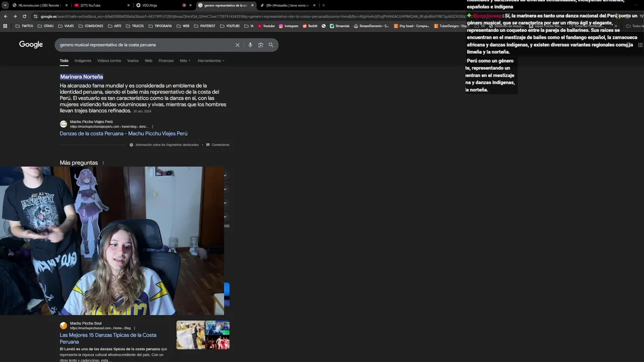Open the tab search dropdown arrow
The width and height of the screenshot is (644, 362).
(5, 5)
